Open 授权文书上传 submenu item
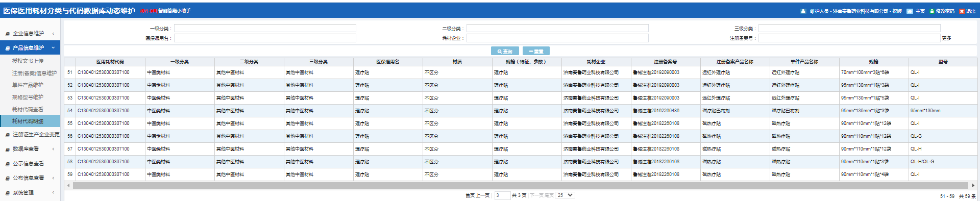 tap(28, 61)
